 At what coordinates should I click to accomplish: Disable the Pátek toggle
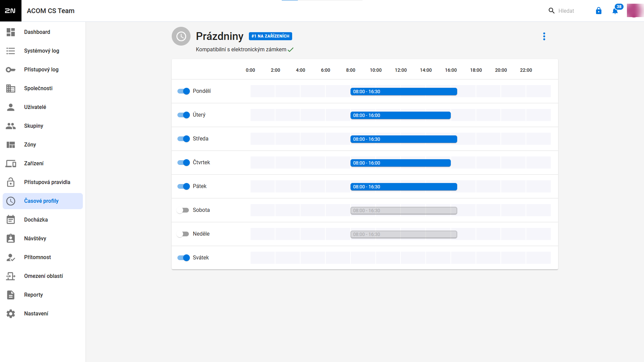183,186
